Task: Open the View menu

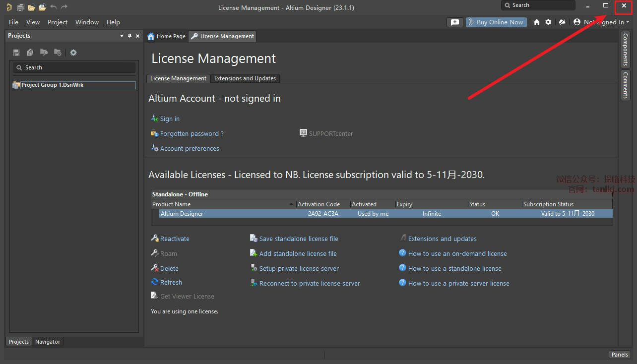Action: 33,22
